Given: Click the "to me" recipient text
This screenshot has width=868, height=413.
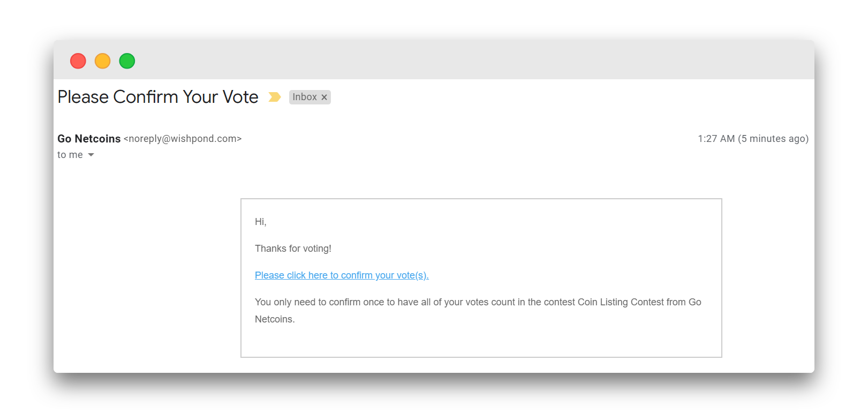Looking at the screenshot, I should coord(70,155).
